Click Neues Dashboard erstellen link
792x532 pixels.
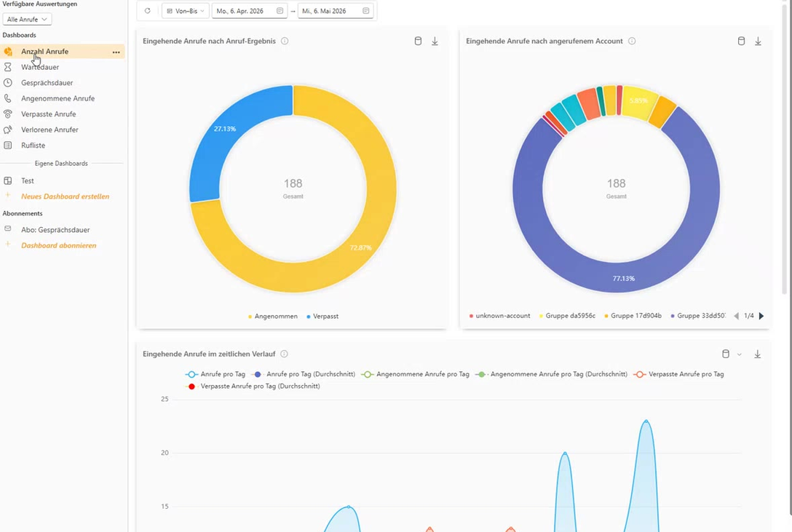pos(66,196)
